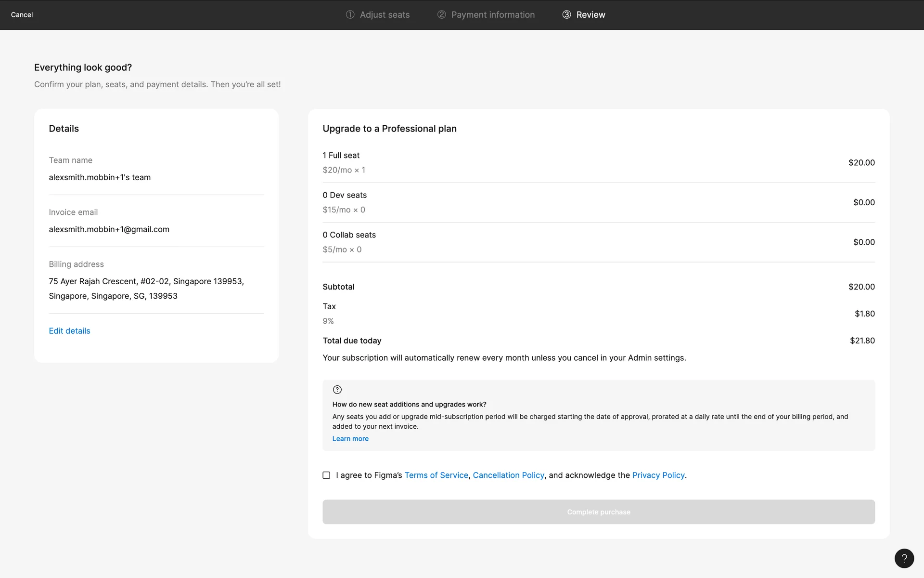Viewport: 924px width, 578px height.
Task: Open Privacy Policy link
Action: point(658,475)
